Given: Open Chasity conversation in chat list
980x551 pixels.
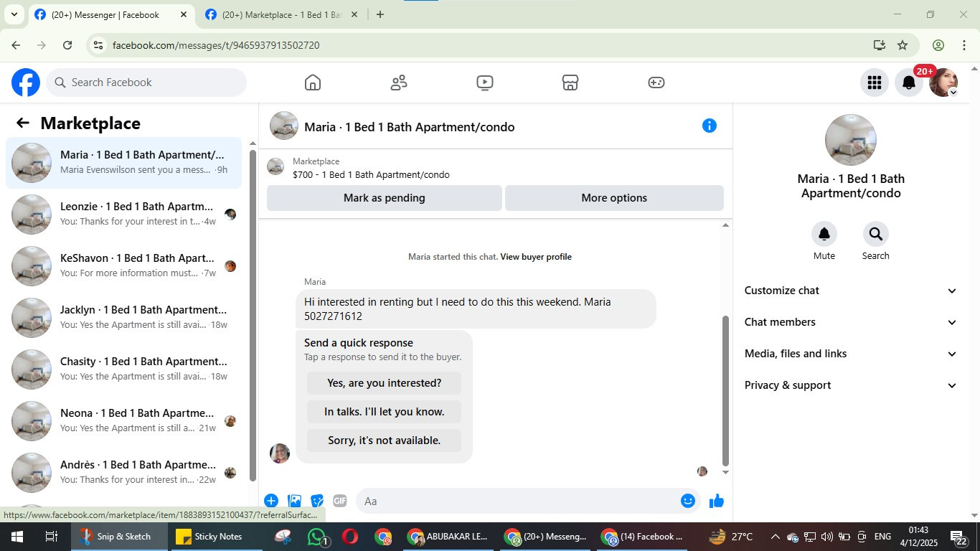Looking at the screenshot, I should [124, 369].
